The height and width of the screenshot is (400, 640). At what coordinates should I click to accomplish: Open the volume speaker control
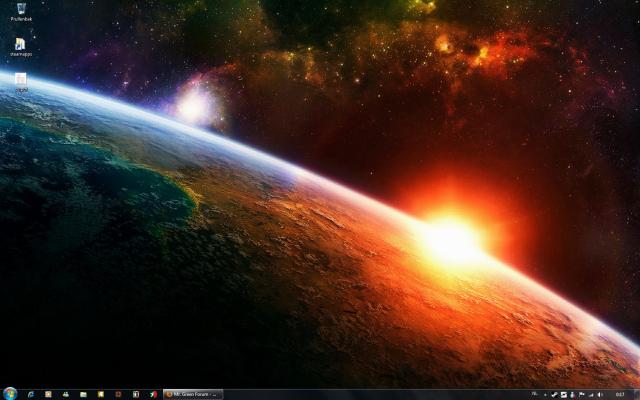pyautogui.click(x=601, y=394)
